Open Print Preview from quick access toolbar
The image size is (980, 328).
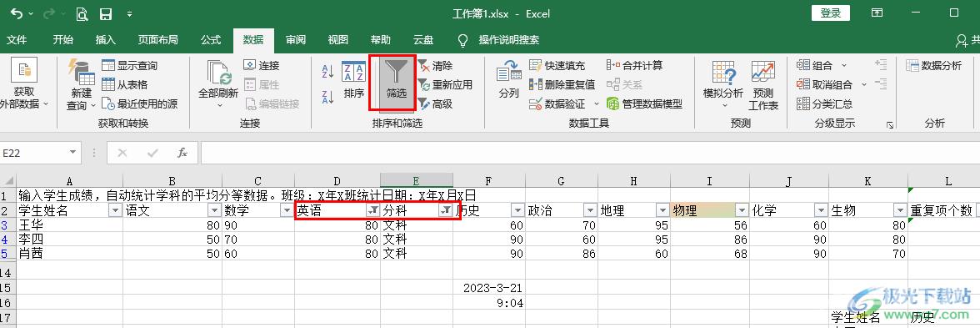pyautogui.click(x=82, y=13)
